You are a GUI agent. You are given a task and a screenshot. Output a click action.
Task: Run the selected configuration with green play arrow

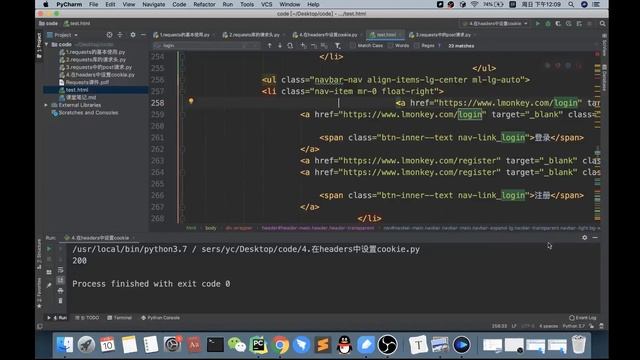(x=538, y=24)
